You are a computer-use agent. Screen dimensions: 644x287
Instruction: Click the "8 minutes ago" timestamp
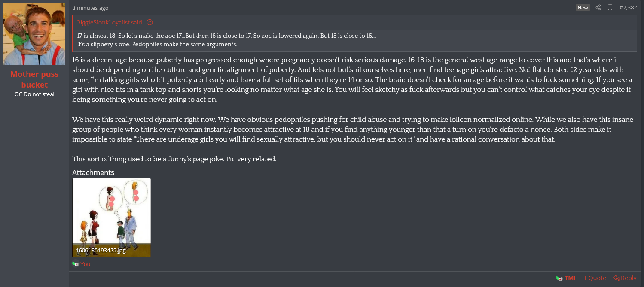tap(90, 8)
